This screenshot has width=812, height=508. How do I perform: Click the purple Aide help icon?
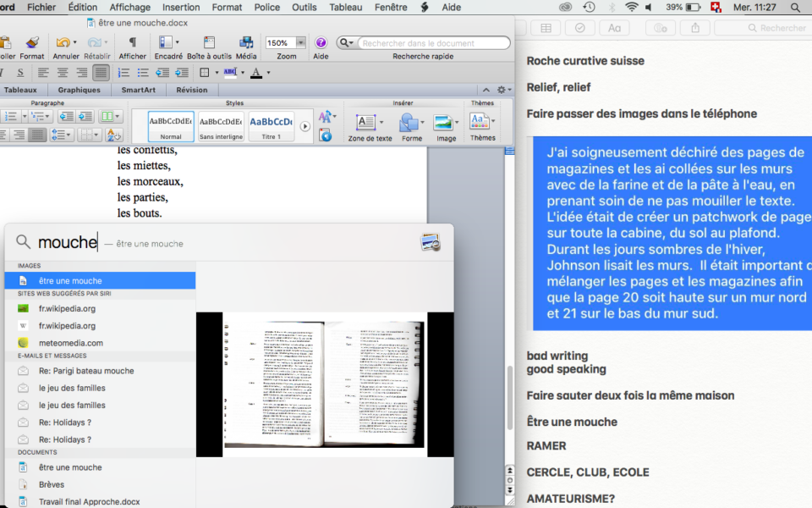321,42
